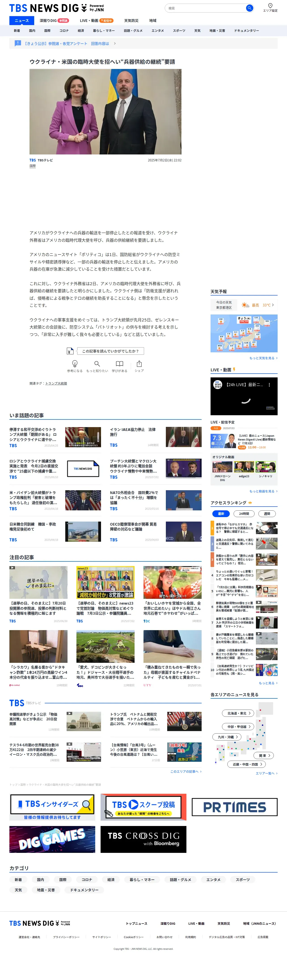Screen dimensions: 287x980
Task: Open the TBS CROSS DIG with Bloomberg banner
Action: 143,839
